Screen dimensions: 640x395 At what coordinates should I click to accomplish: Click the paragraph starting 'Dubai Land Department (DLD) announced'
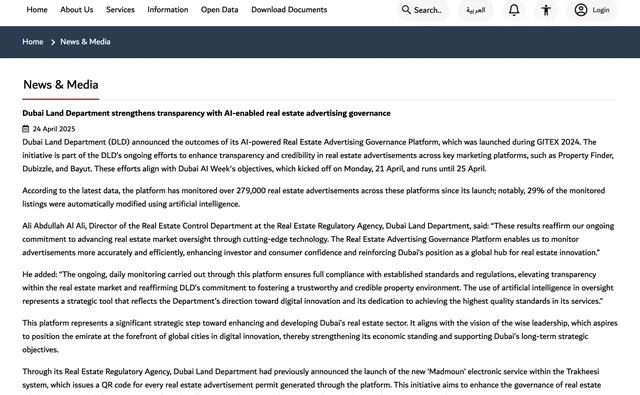tap(318, 155)
